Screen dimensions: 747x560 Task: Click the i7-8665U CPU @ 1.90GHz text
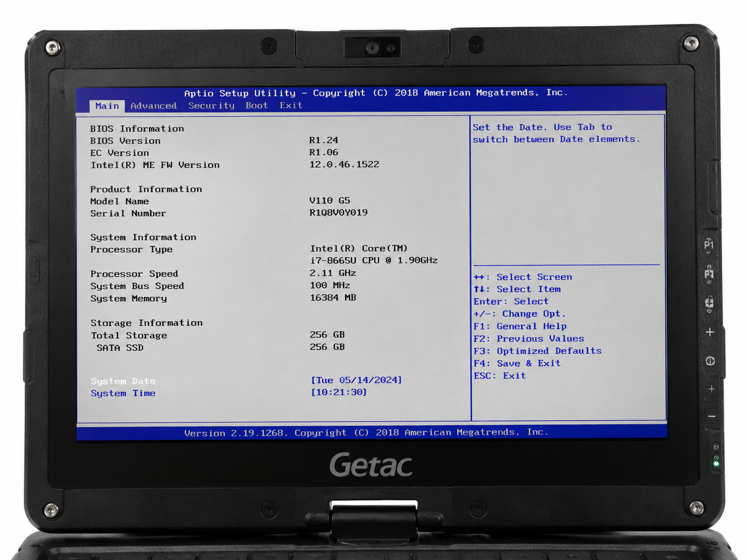point(373,260)
